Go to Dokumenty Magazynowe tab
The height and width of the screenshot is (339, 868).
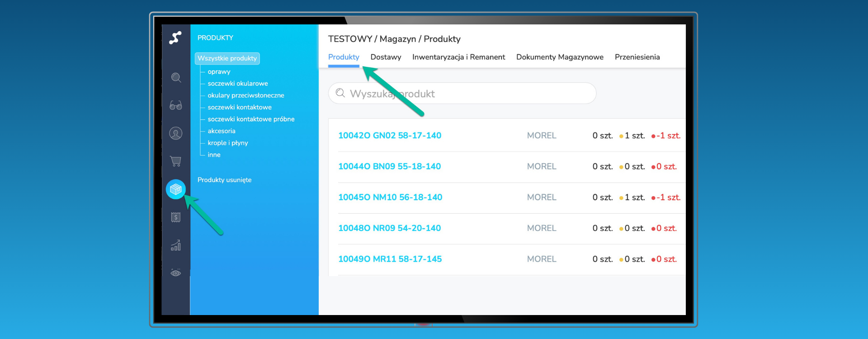pos(560,57)
